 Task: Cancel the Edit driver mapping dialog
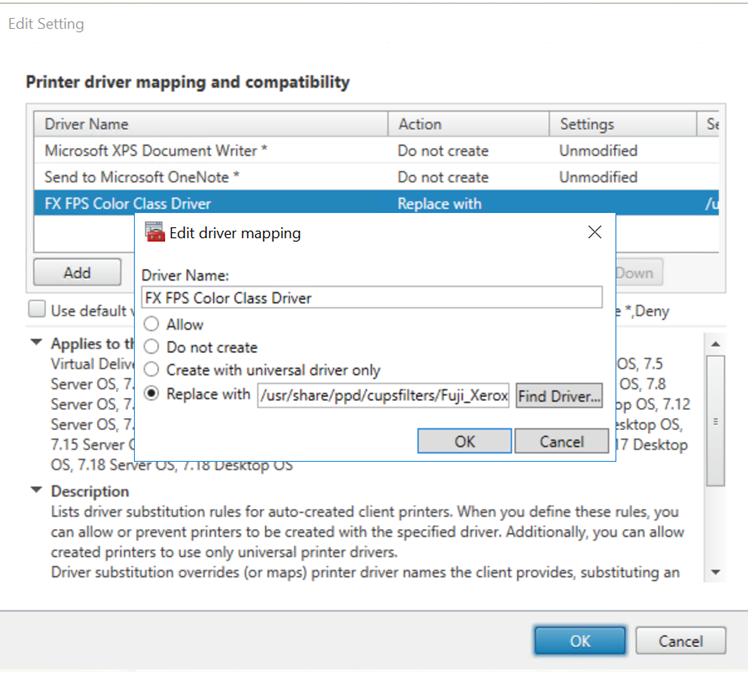pos(561,441)
